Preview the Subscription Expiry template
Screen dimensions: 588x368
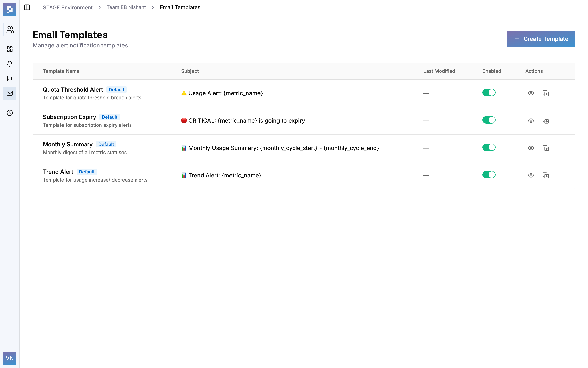(x=531, y=121)
